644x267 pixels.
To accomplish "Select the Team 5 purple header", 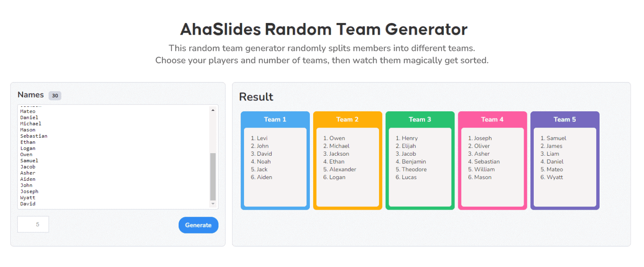I will [x=565, y=119].
